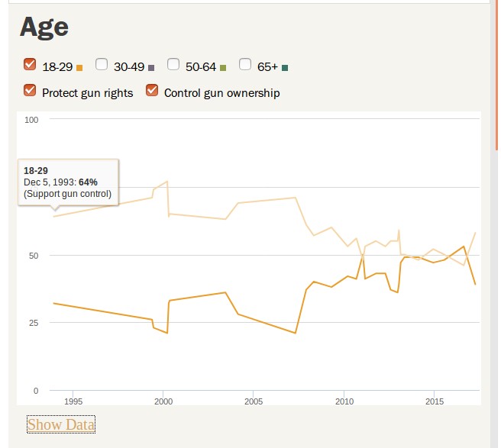The image size is (501, 448).
Task: Click the 1995 label on x-axis
Action: pyautogui.click(x=73, y=401)
